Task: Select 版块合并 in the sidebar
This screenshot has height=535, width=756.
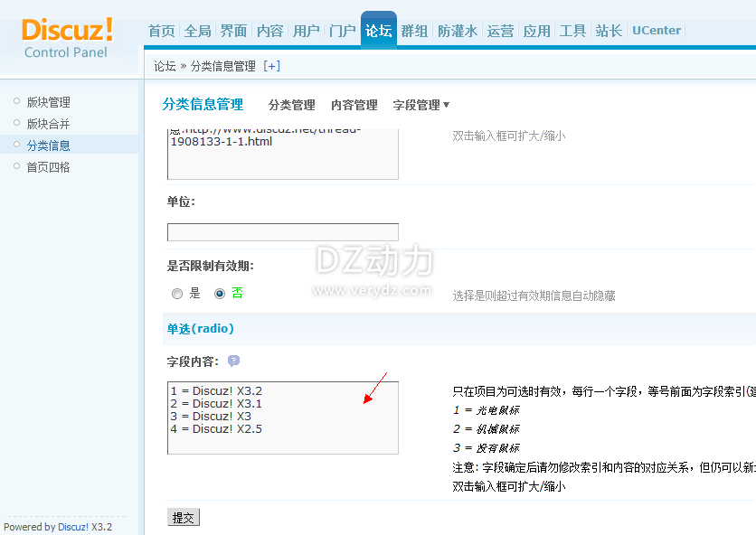Action: click(48, 124)
